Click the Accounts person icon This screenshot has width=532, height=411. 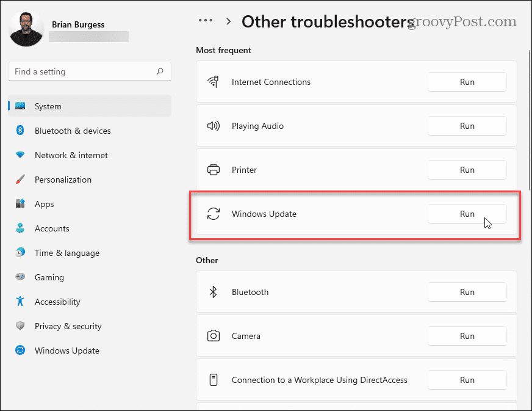pyautogui.click(x=20, y=228)
